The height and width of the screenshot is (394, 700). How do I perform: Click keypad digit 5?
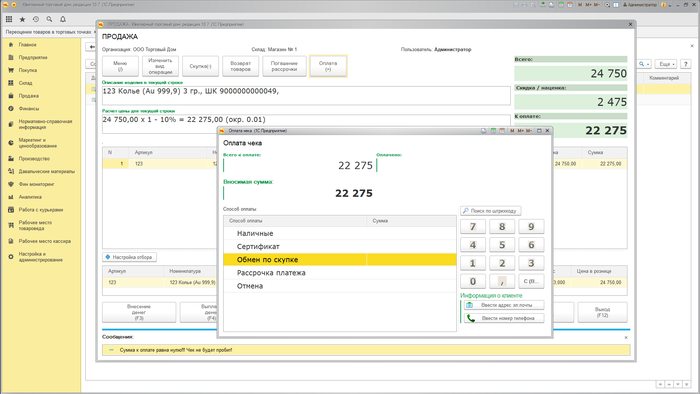click(x=502, y=245)
